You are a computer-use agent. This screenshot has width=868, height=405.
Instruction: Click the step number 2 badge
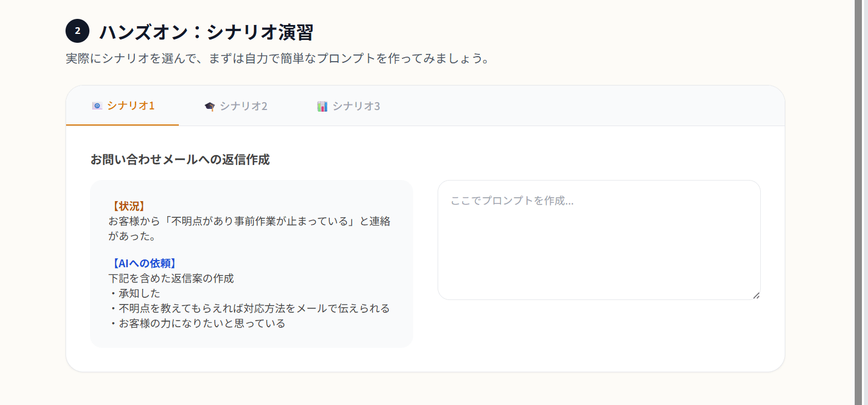[77, 31]
